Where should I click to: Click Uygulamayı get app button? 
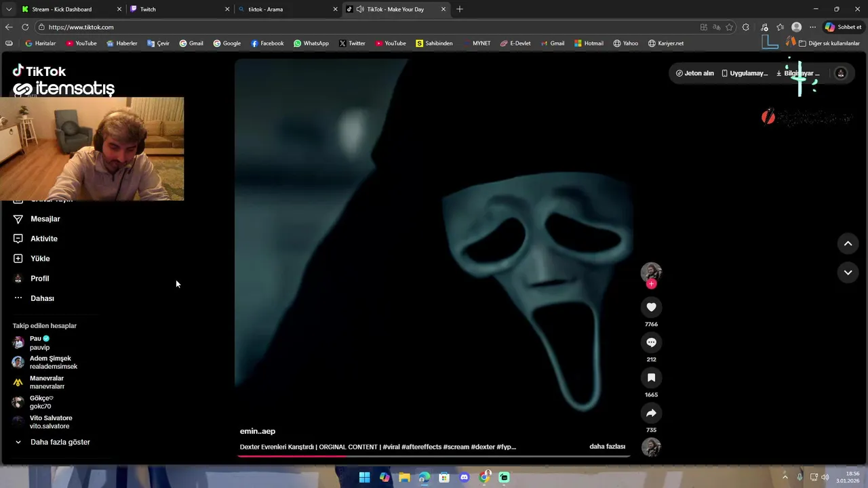click(x=745, y=73)
